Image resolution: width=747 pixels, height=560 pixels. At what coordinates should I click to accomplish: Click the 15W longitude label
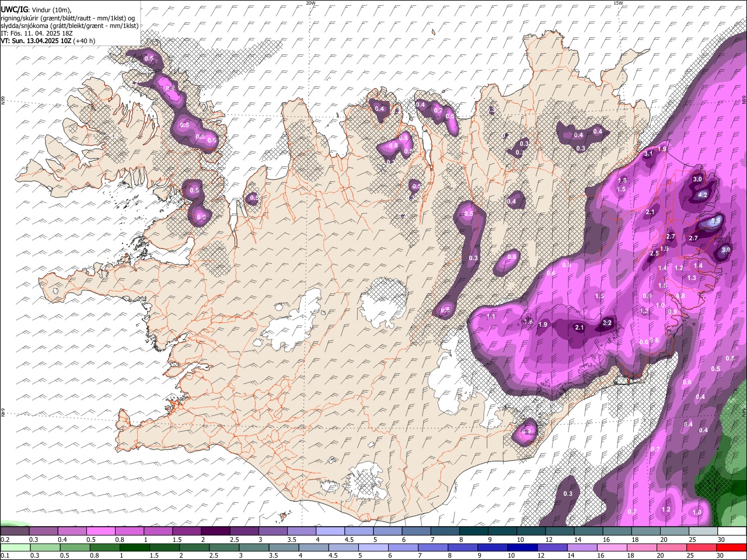pyautogui.click(x=618, y=3)
